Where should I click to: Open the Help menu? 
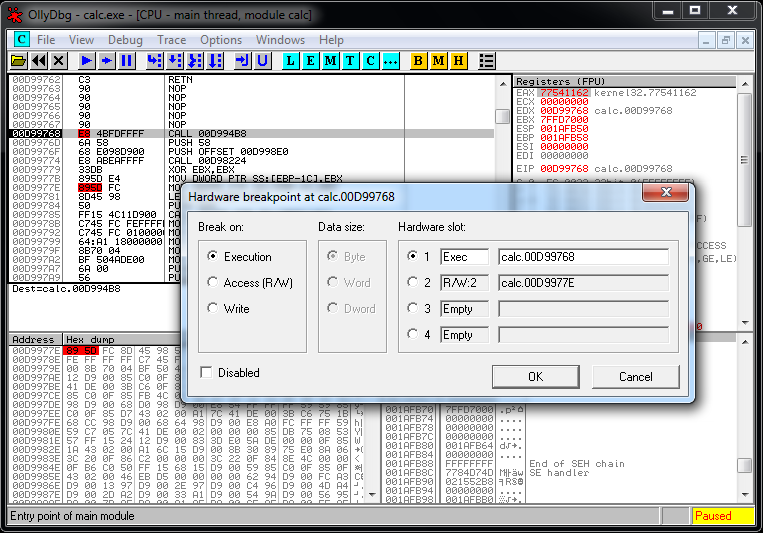click(331, 40)
